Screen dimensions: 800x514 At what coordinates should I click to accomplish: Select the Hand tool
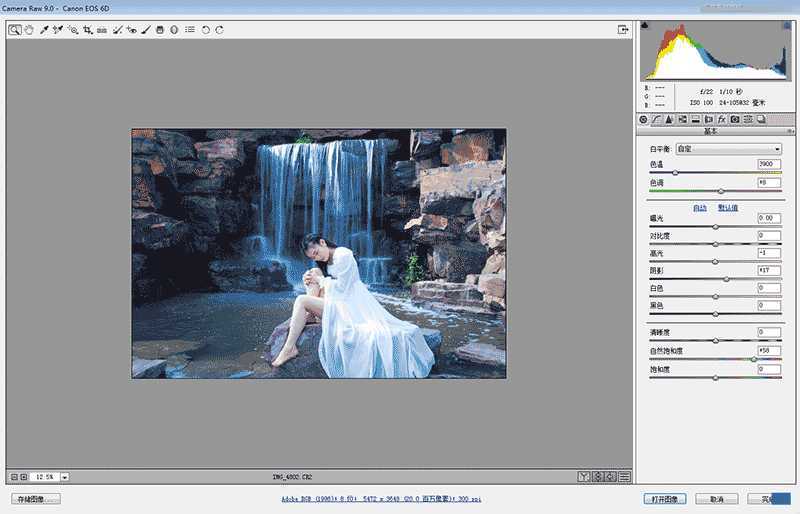[29, 30]
